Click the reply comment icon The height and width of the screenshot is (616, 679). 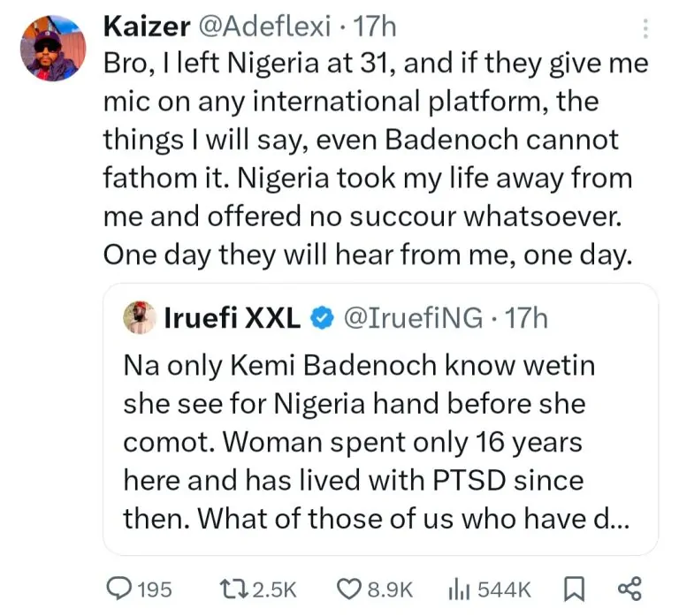117,588
